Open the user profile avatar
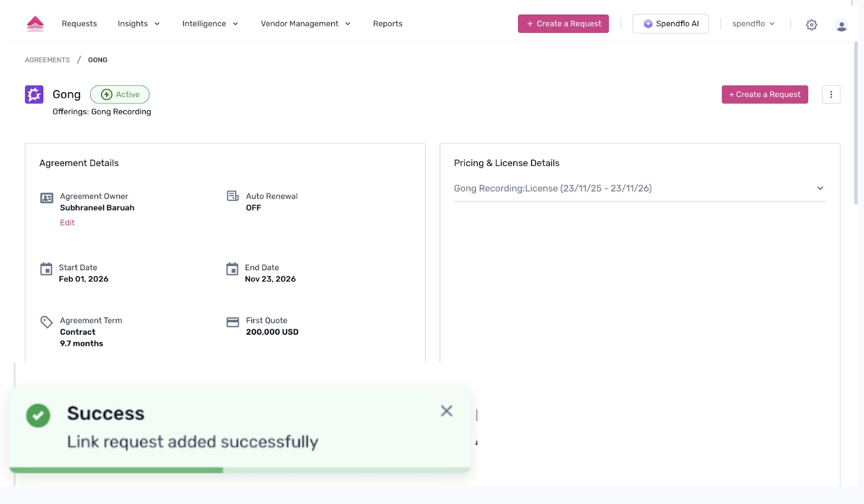This screenshot has height=504, width=864. point(841,24)
